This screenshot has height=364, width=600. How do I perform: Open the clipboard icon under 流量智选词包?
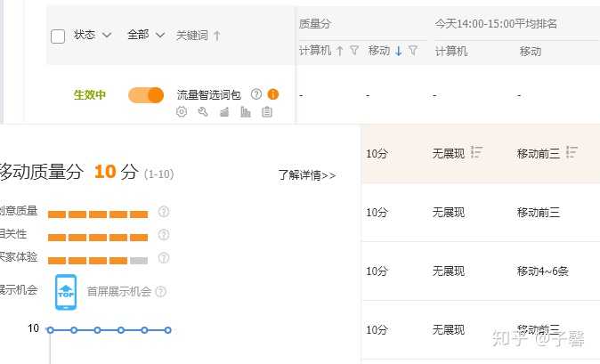point(267,112)
